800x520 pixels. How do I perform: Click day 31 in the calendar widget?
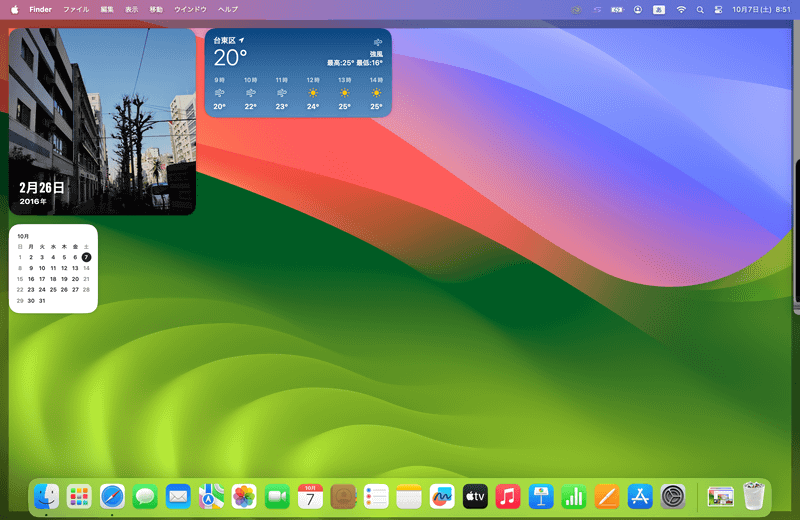[42, 301]
